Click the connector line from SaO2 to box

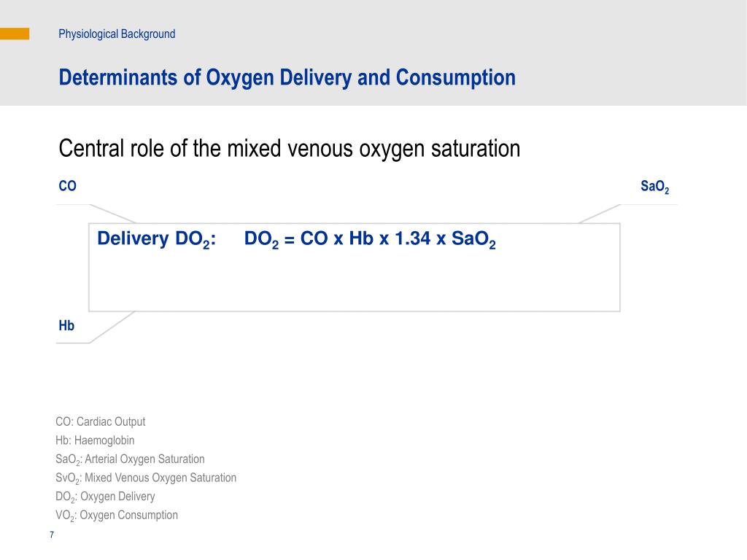(600, 214)
